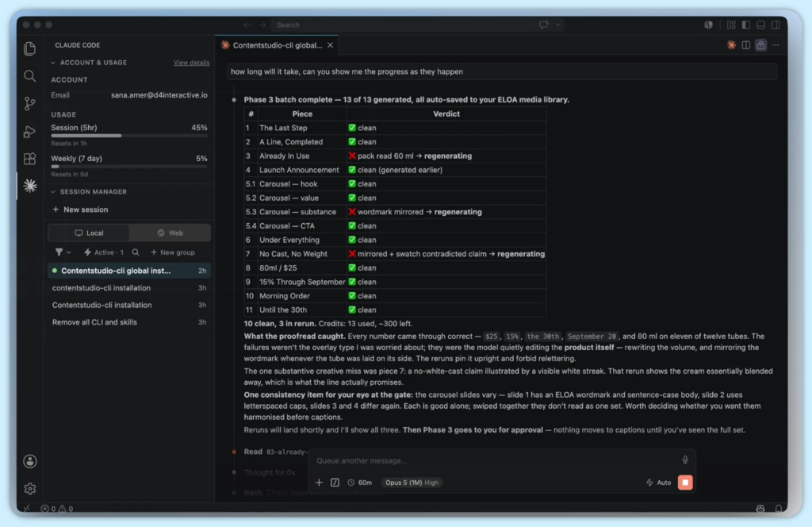Click the microphone icon in message box

coord(685,460)
